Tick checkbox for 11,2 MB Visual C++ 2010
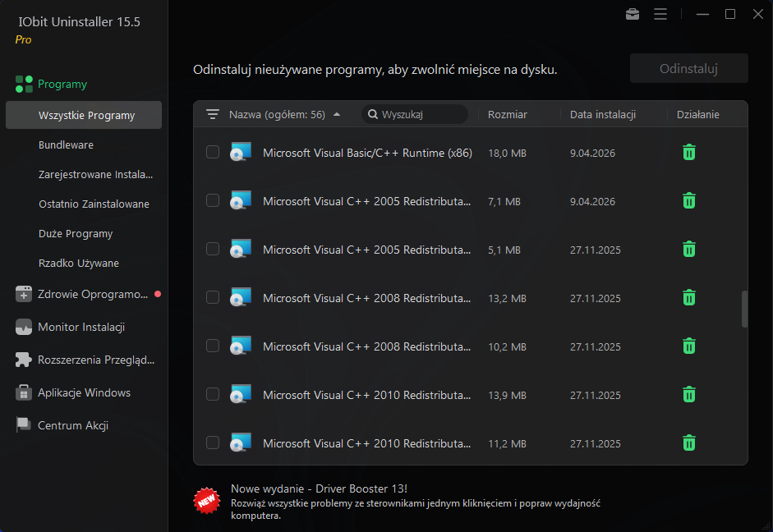This screenshot has width=773, height=532. coord(213,443)
